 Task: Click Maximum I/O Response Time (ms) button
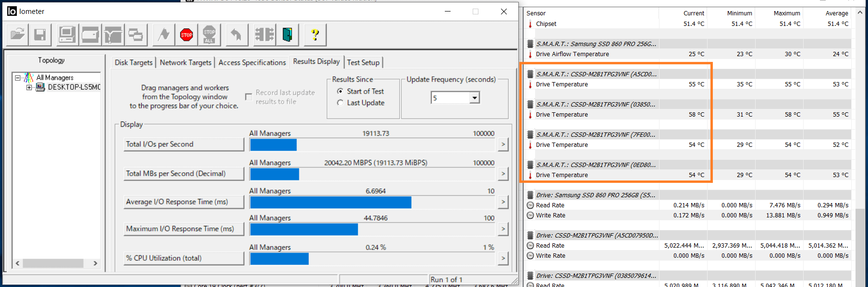[x=184, y=229]
